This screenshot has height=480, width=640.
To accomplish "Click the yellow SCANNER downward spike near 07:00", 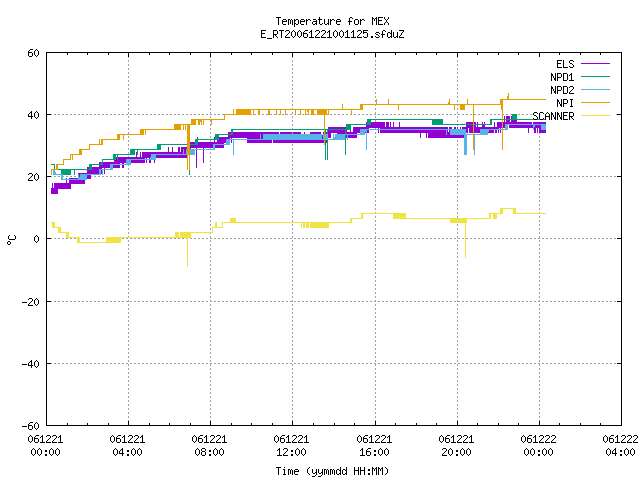I will [x=187, y=252].
